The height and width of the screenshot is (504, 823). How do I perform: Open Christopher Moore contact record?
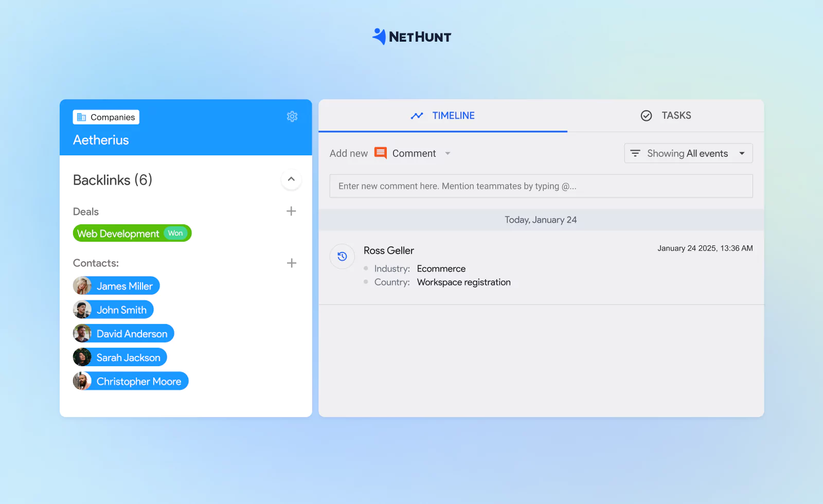(x=138, y=381)
